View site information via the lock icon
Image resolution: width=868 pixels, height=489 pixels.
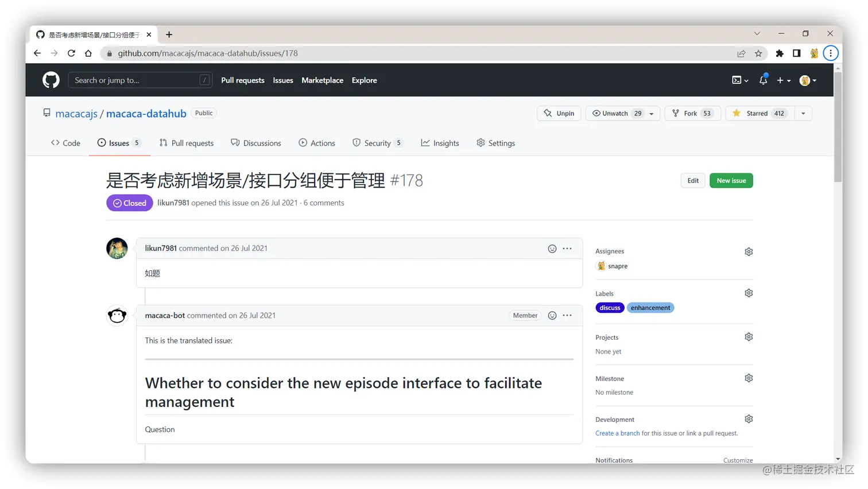(x=110, y=53)
